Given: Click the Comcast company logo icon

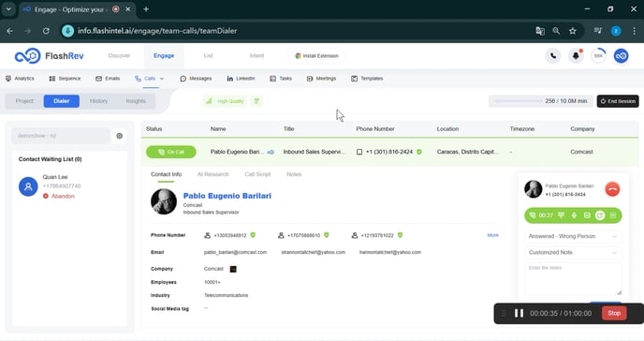Looking at the screenshot, I should [x=233, y=269].
